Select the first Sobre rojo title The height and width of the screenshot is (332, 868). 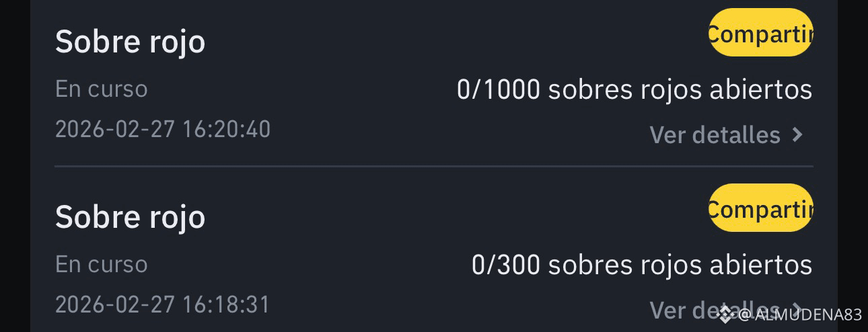click(x=130, y=42)
